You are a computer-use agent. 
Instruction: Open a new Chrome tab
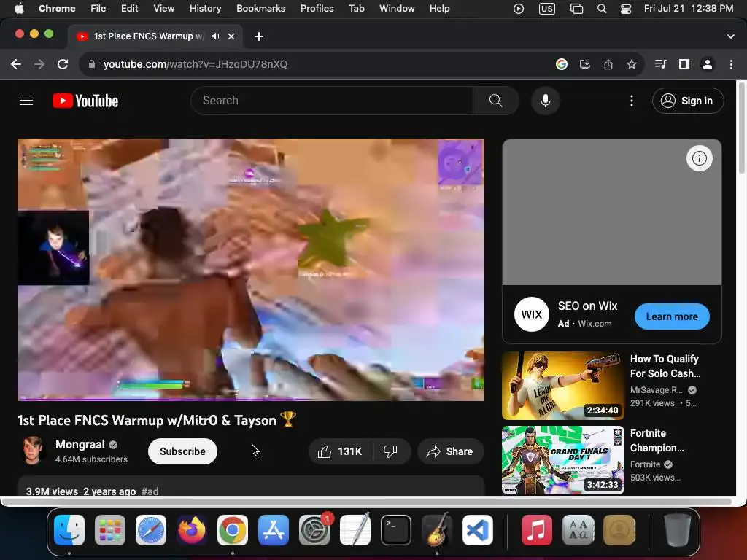tap(259, 36)
